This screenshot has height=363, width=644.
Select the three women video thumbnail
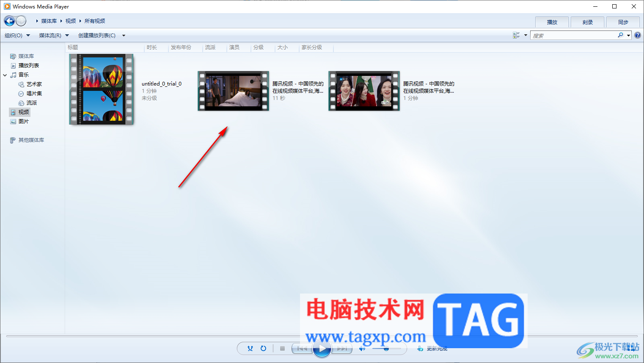[364, 91]
